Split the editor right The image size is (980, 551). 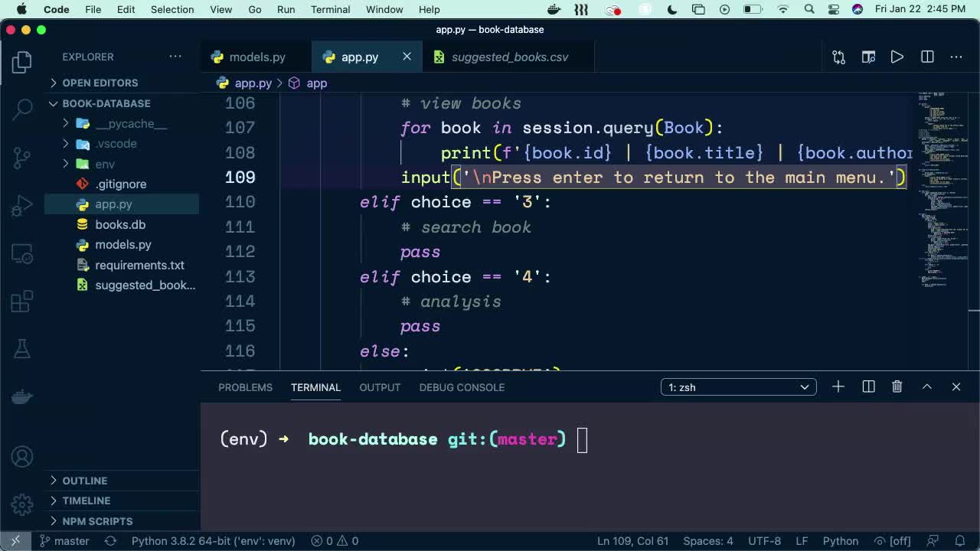(x=927, y=57)
